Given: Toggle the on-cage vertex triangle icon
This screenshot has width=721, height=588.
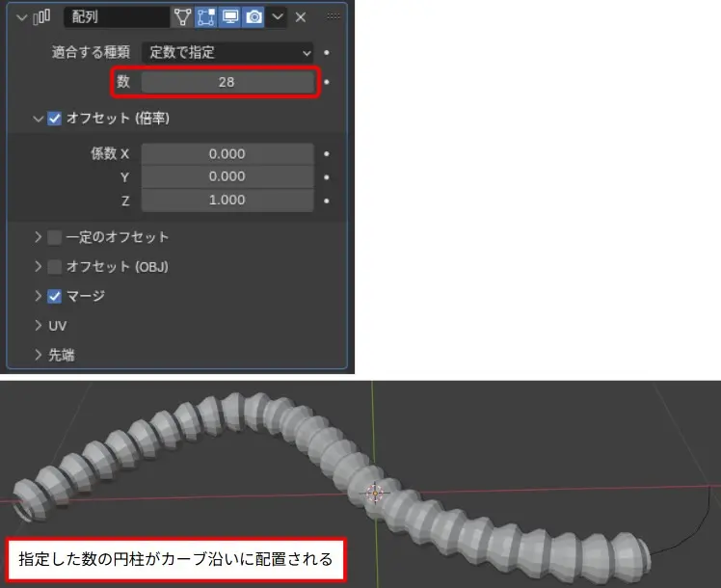Looking at the screenshot, I should pyautogui.click(x=182, y=17).
